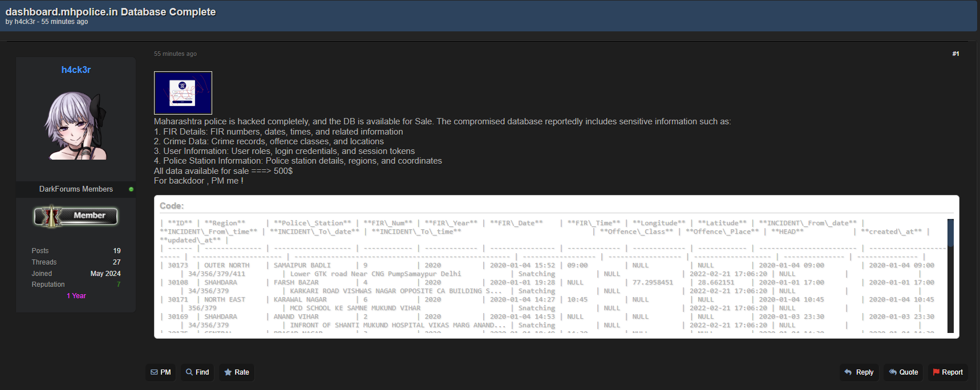This screenshot has width=980, height=390.
Task: Click the DarkForums Members group label
Action: point(76,189)
